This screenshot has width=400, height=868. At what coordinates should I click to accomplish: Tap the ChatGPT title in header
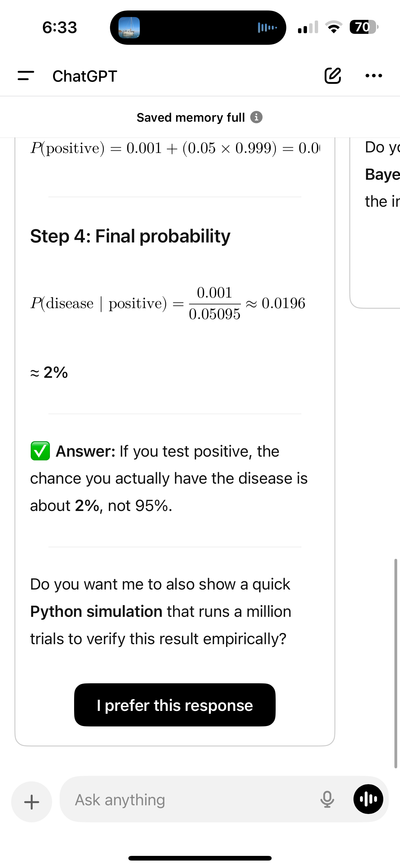[85, 76]
